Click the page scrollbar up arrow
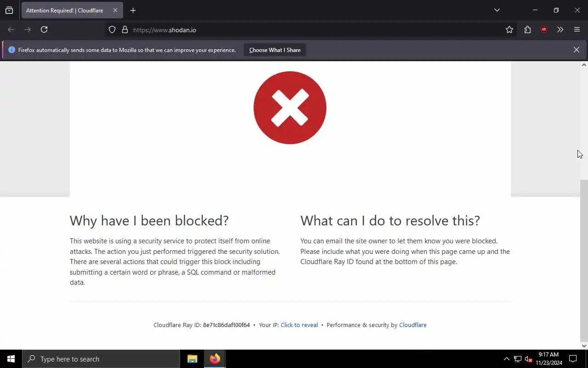Screen dimensions: 588x368 pos(584,65)
